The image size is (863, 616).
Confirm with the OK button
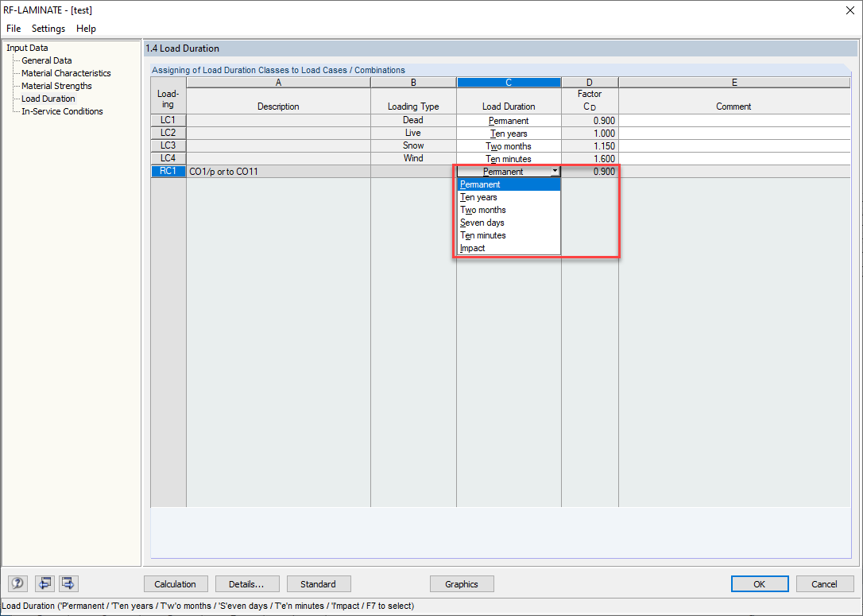tap(760, 583)
